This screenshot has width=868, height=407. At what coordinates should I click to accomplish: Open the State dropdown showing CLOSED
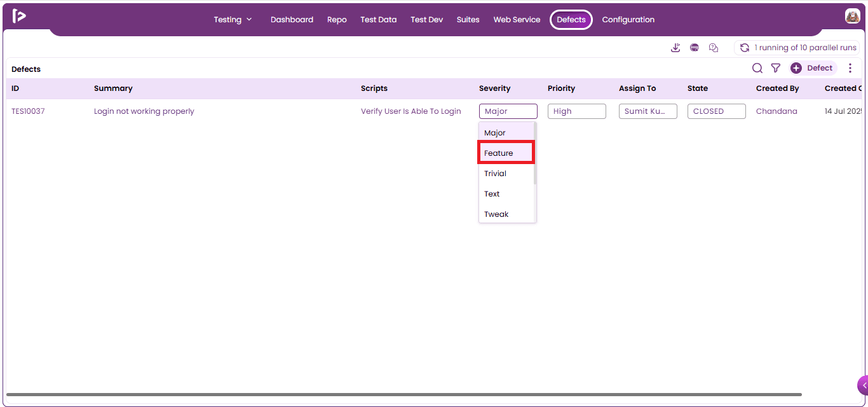717,111
